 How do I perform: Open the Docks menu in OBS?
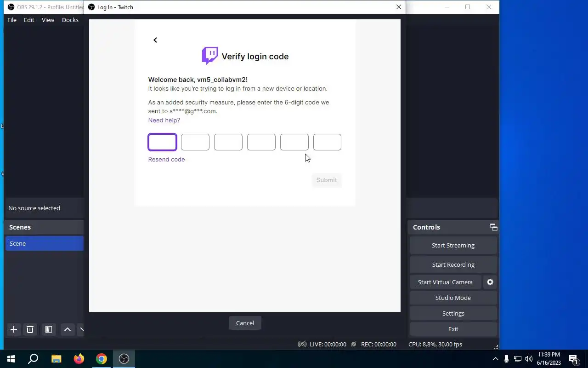pos(70,20)
